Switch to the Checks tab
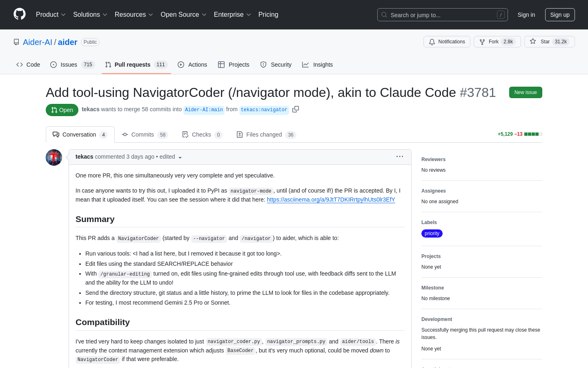Image resolution: width=588 pixels, height=368 pixels. tap(202, 135)
